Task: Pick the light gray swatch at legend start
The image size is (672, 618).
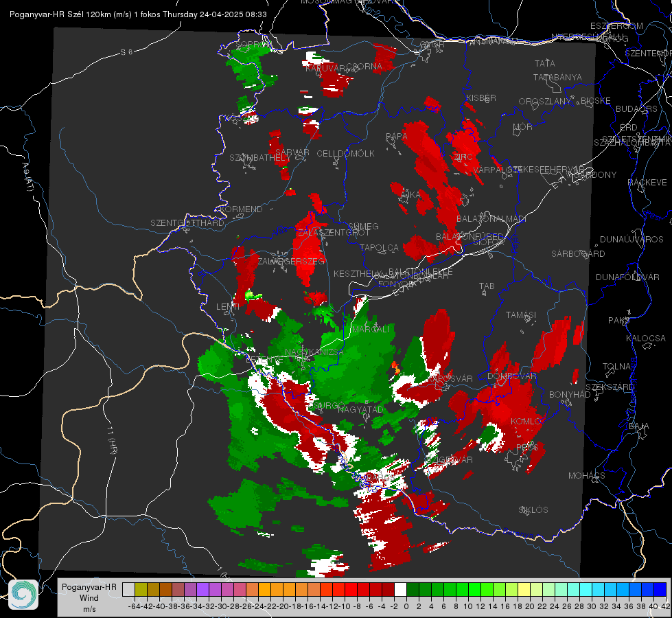Action: point(128,589)
